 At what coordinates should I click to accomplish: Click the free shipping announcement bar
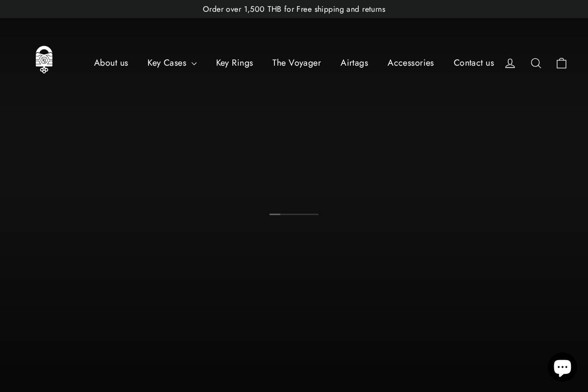pos(294,9)
